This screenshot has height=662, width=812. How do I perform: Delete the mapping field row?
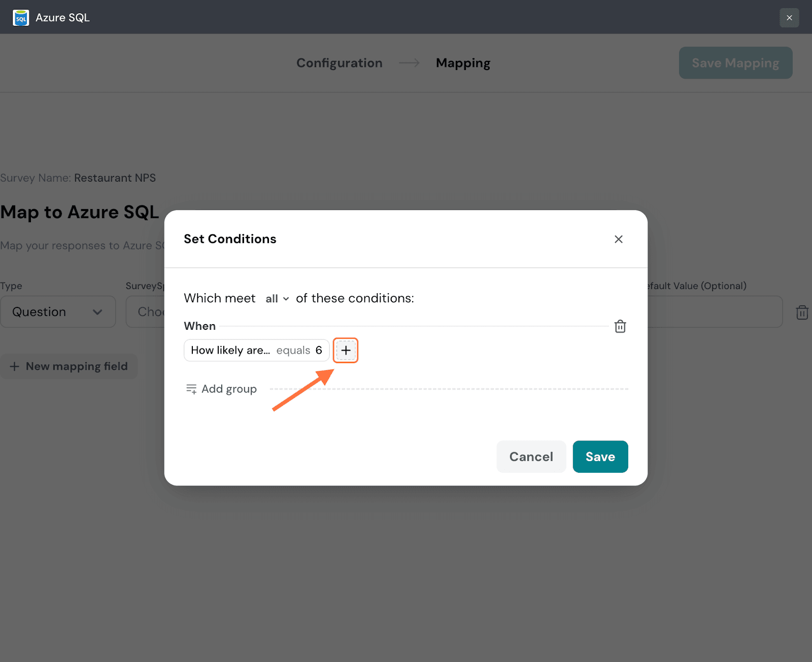coord(802,312)
